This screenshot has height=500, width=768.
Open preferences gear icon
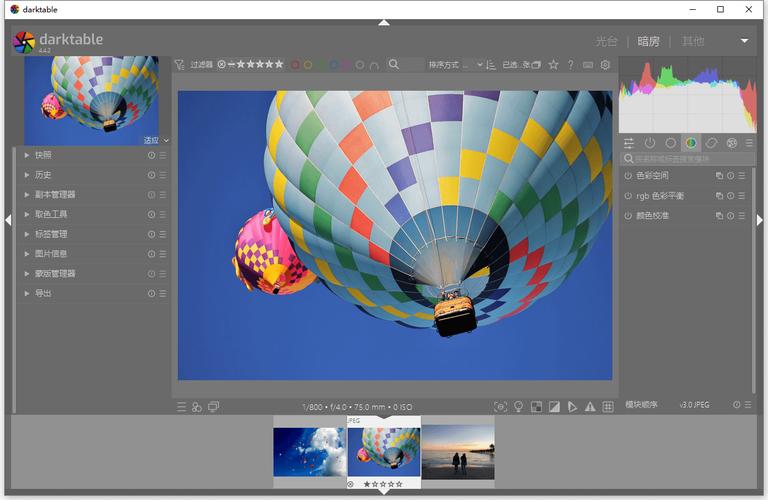tap(605, 65)
